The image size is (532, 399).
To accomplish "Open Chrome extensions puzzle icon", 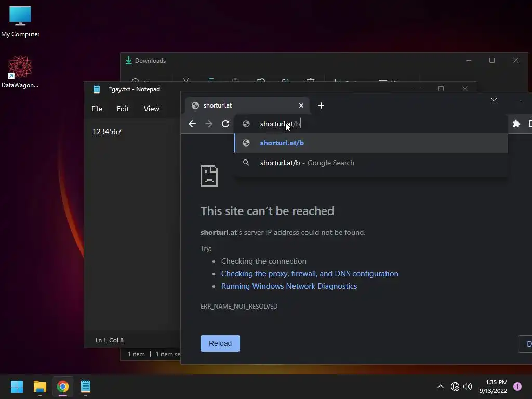I will point(516,124).
